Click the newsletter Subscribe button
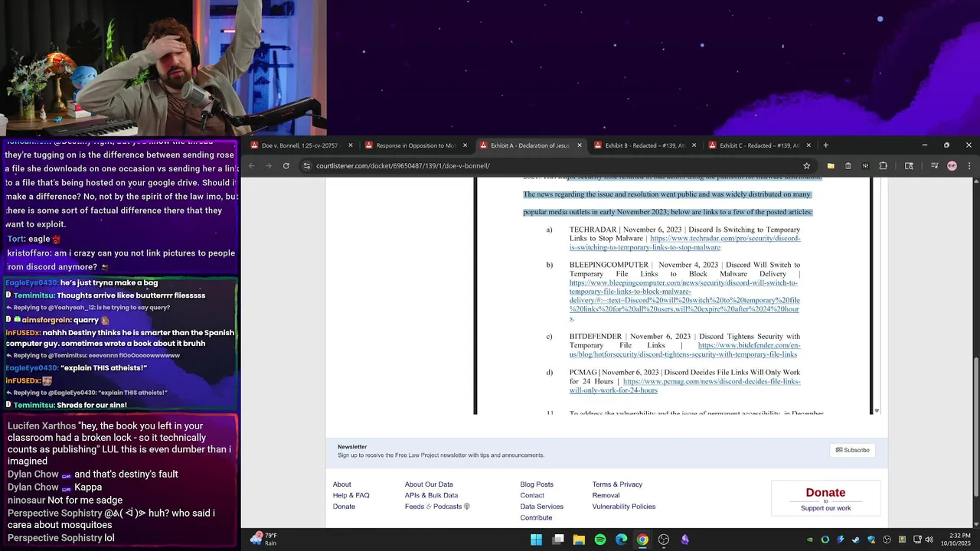This screenshot has height=551, width=980. click(x=852, y=450)
